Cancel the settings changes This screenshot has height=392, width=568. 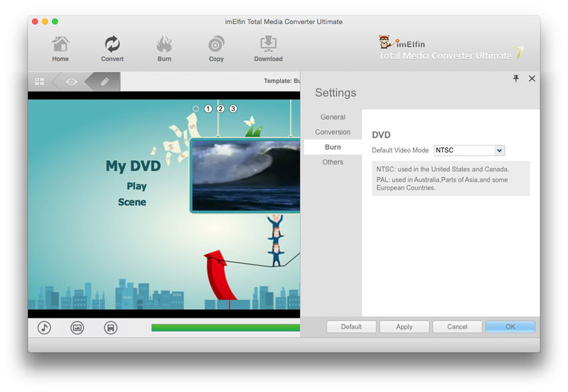click(x=457, y=327)
